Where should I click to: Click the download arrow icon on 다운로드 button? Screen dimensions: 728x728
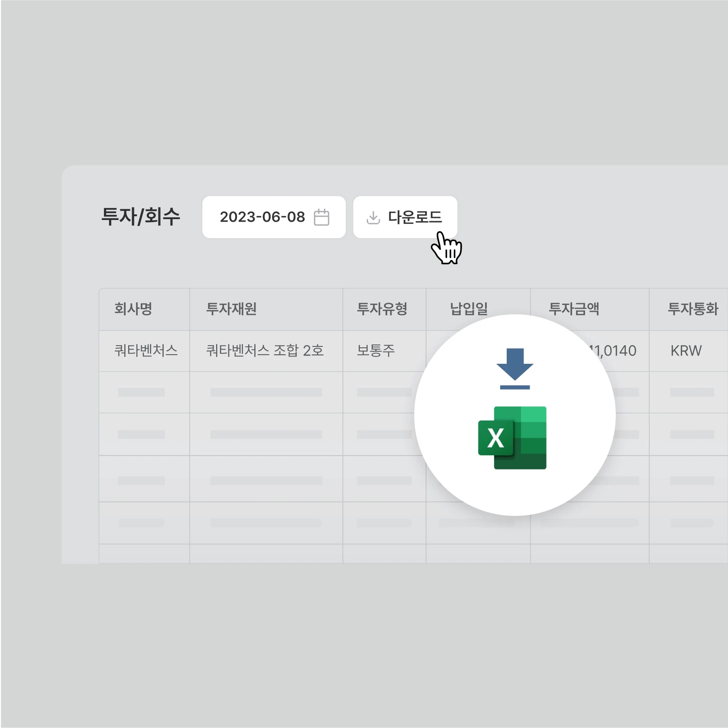(x=373, y=217)
